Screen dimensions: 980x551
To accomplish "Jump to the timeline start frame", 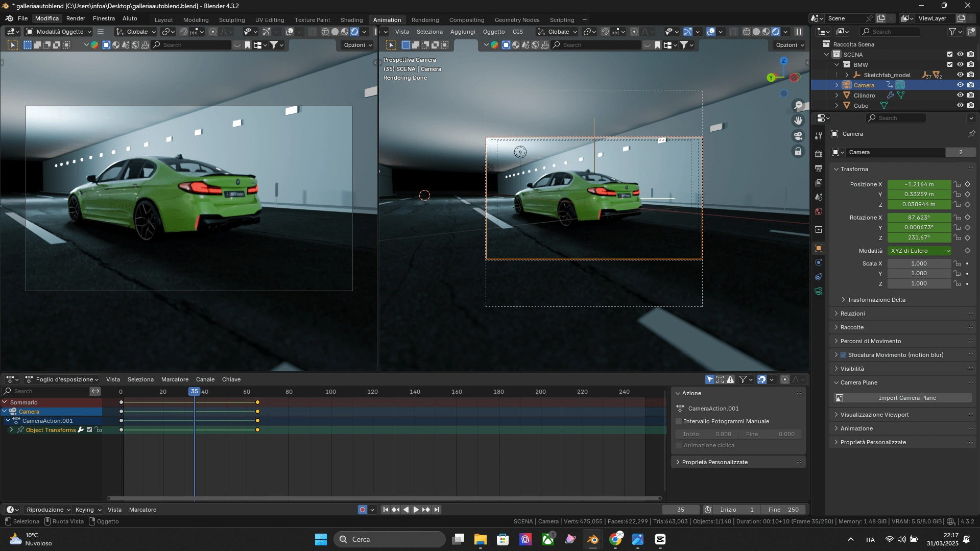I will pyautogui.click(x=386, y=510).
